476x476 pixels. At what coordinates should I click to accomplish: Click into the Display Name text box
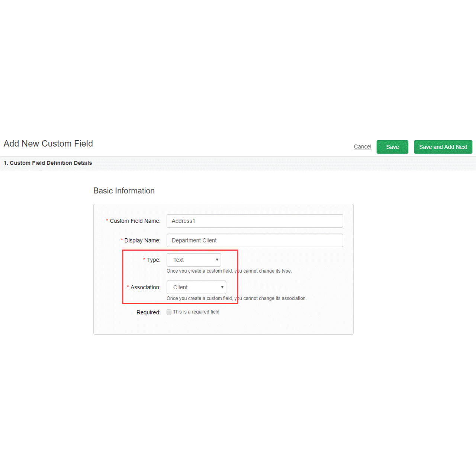tap(255, 241)
